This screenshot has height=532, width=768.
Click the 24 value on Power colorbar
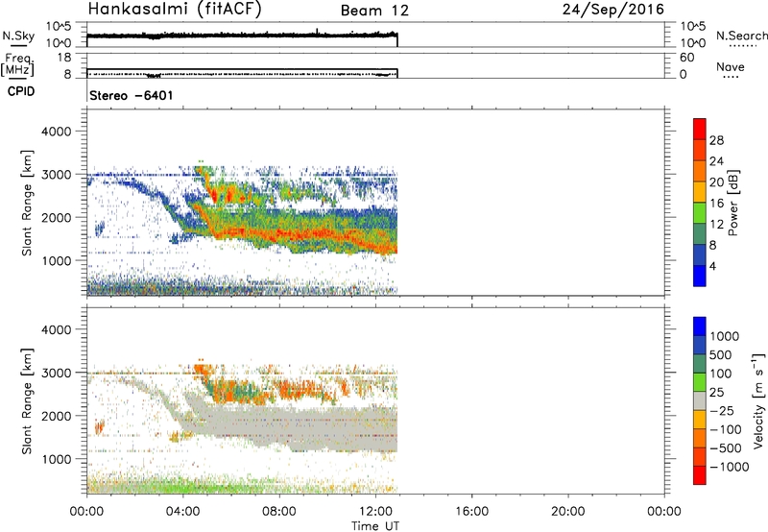point(716,161)
